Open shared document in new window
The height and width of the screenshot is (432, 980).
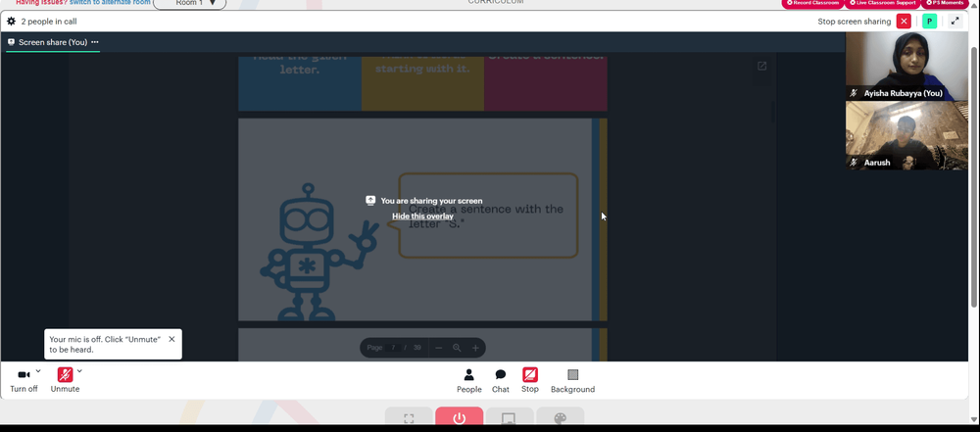[761, 66]
